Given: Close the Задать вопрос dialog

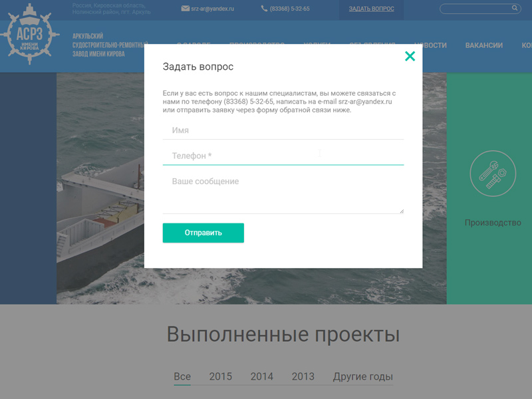Looking at the screenshot, I should [x=410, y=56].
